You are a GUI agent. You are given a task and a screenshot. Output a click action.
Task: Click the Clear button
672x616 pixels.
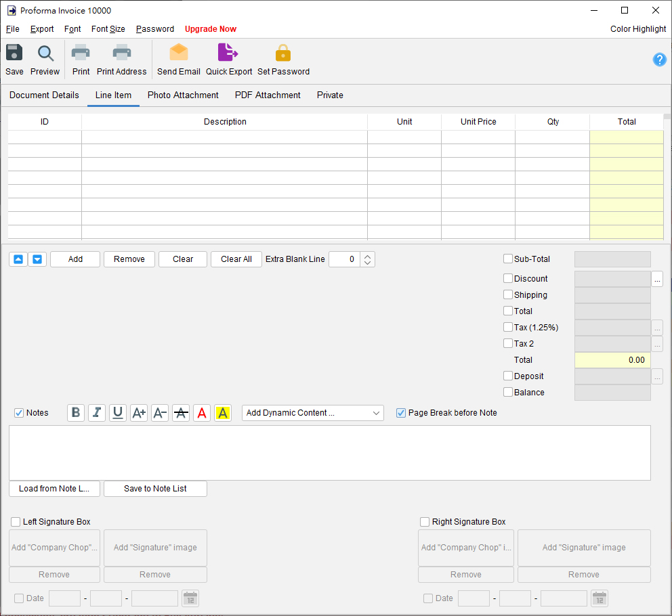[183, 259]
